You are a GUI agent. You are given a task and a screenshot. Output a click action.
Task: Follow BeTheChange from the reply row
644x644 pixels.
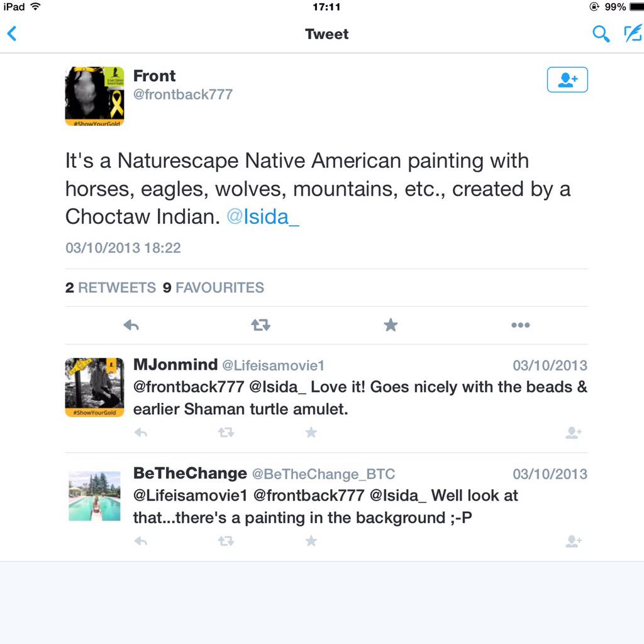pyautogui.click(x=573, y=541)
